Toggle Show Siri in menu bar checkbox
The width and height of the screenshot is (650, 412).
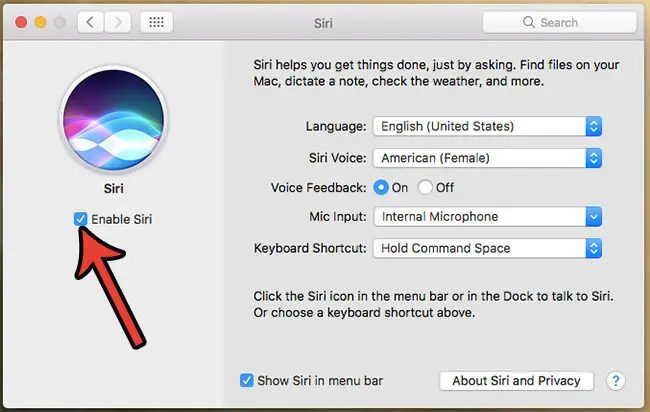click(247, 380)
